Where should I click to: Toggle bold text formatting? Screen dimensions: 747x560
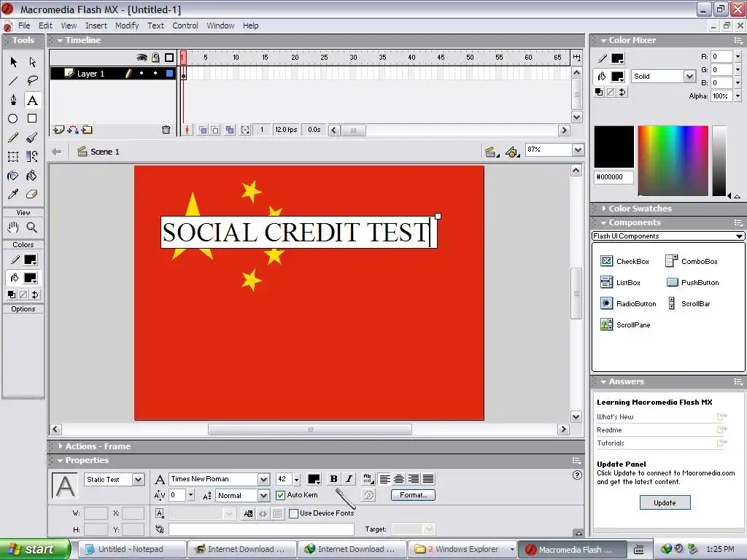(x=334, y=479)
